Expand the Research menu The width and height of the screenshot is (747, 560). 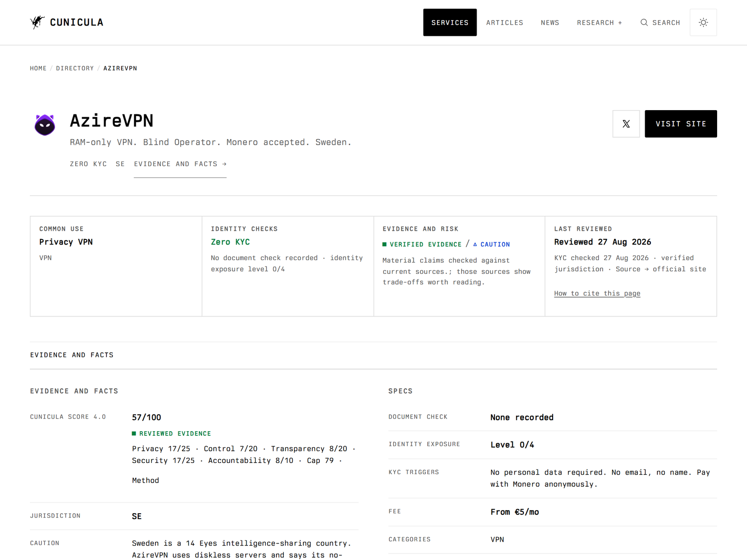pos(599,22)
